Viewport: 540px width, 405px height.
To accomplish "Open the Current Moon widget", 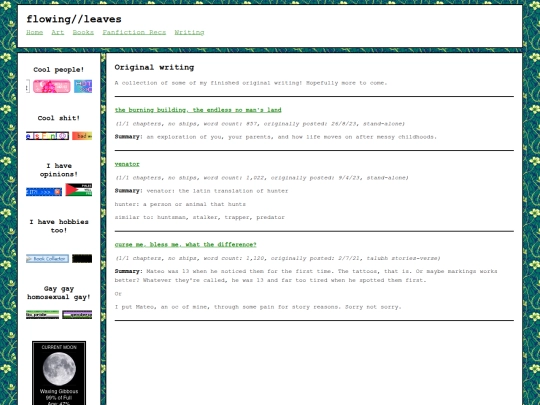I will 59,373.
